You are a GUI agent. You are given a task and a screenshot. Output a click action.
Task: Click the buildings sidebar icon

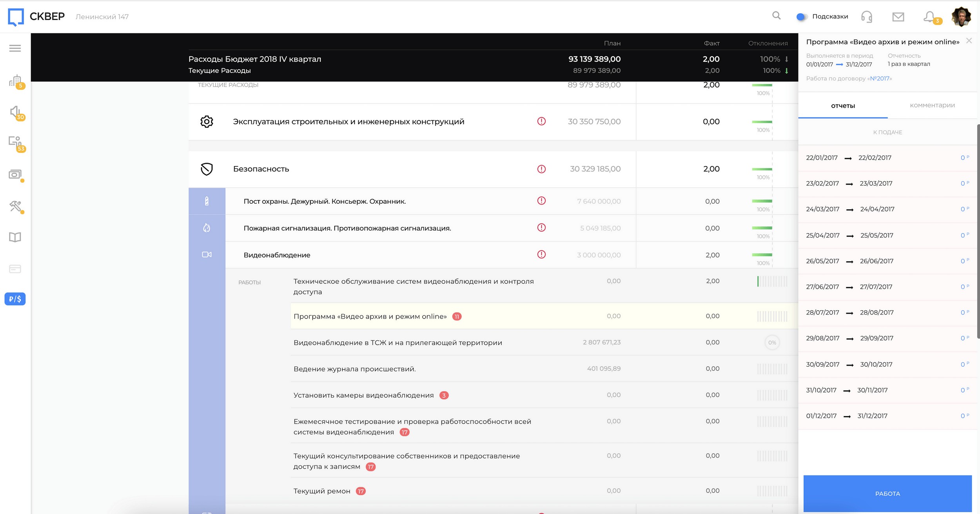pyautogui.click(x=15, y=81)
